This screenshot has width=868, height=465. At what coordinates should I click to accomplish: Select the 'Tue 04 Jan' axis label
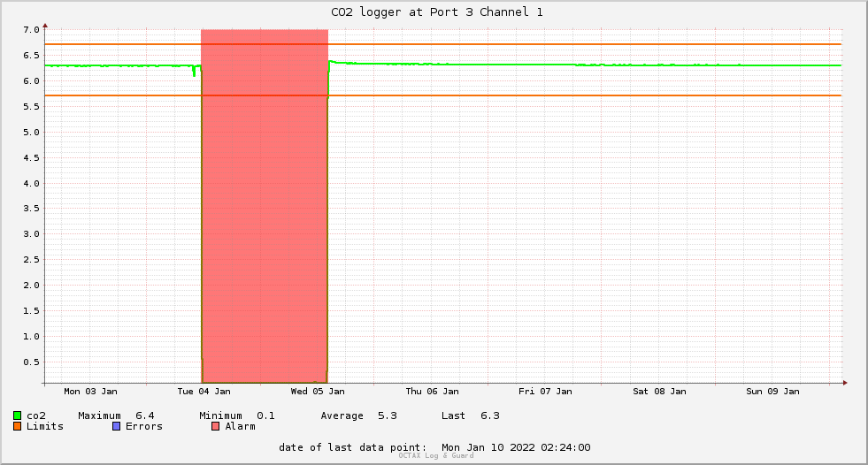204,392
